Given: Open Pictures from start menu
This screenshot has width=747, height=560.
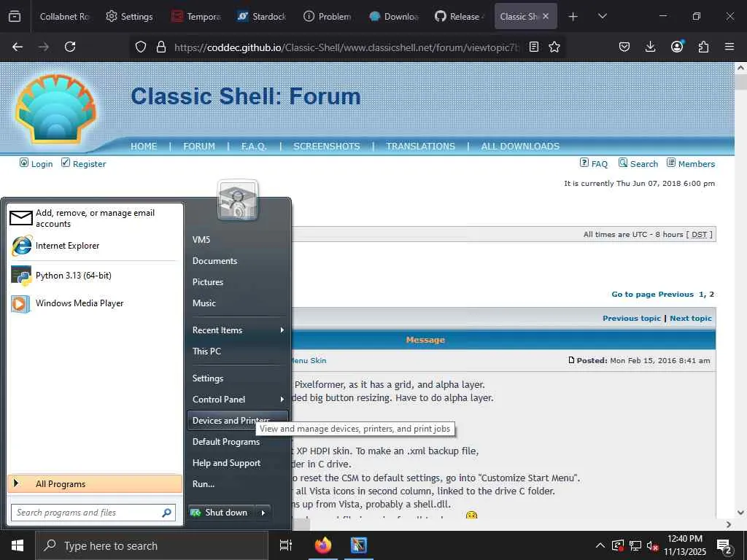Looking at the screenshot, I should (x=238, y=282).
